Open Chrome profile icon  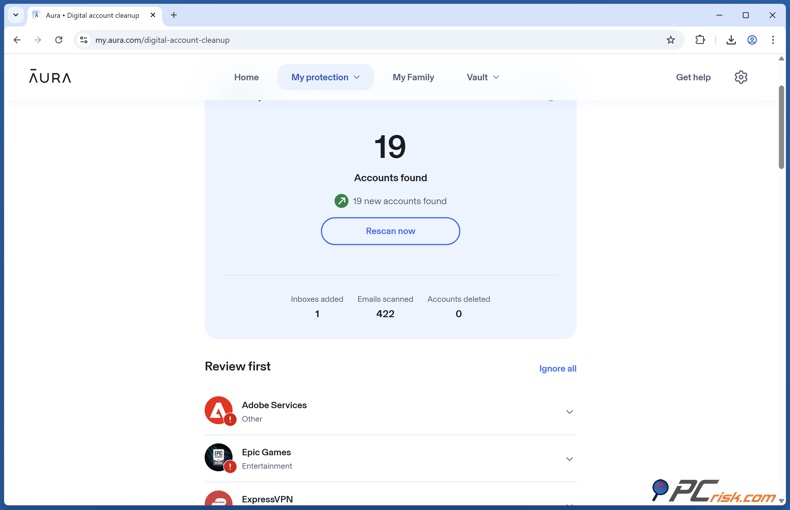pos(752,40)
